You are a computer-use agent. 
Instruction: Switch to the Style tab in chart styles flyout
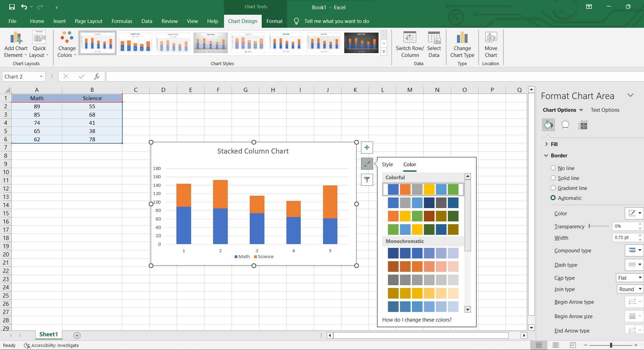pyautogui.click(x=387, y=165)
